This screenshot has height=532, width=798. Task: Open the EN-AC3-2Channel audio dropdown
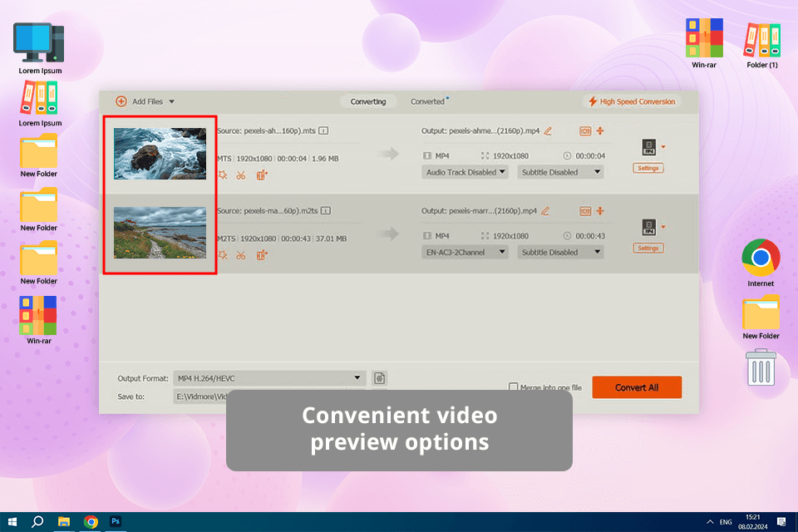[x=465, y=252]
